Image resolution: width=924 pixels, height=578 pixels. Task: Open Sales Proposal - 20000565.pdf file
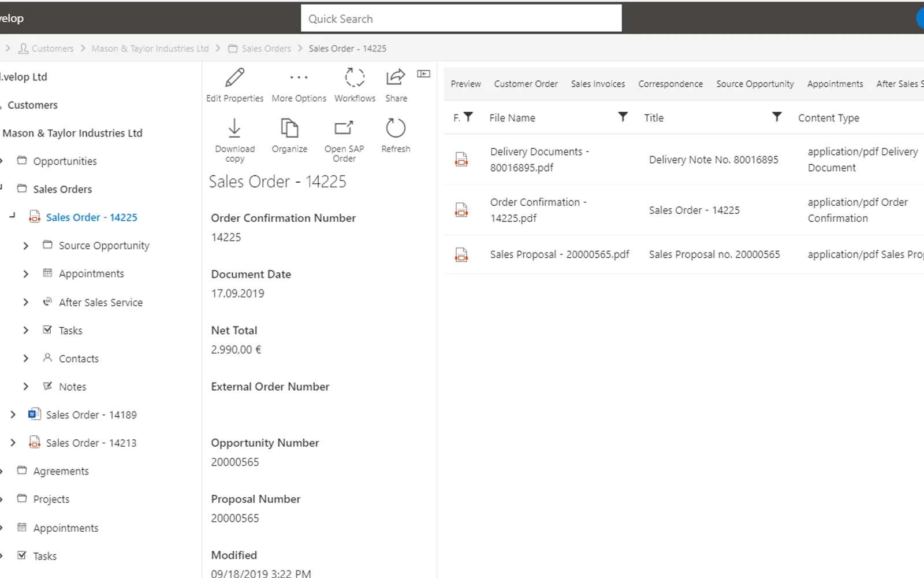[x=560, y=254]
